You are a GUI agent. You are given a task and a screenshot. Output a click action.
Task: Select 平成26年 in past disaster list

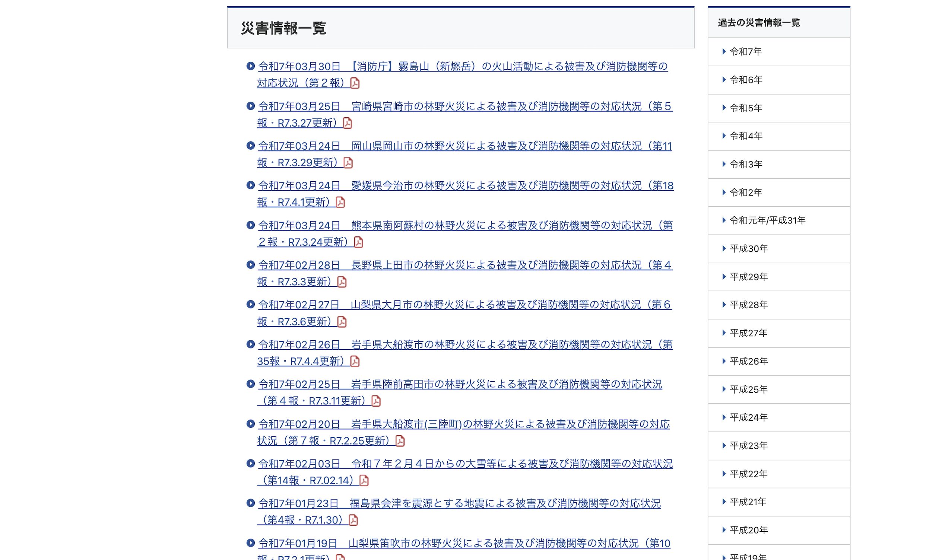tap(778, 361)
